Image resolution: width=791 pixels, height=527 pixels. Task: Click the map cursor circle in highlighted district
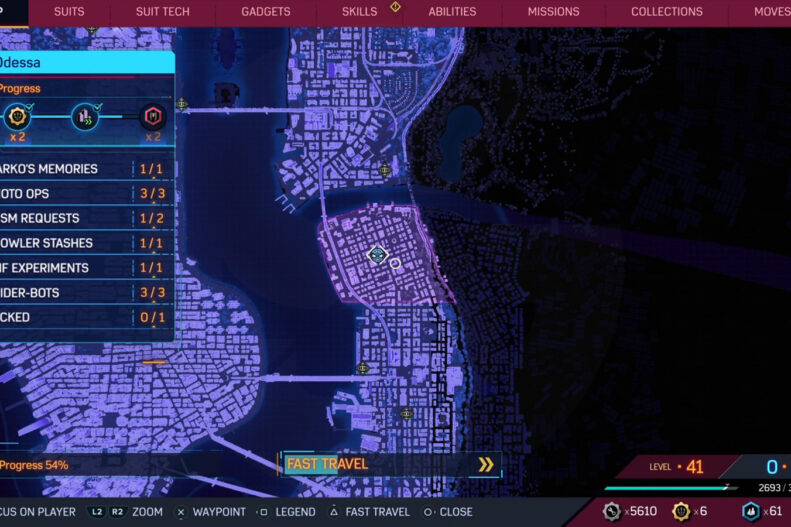(x=395, y=264)
